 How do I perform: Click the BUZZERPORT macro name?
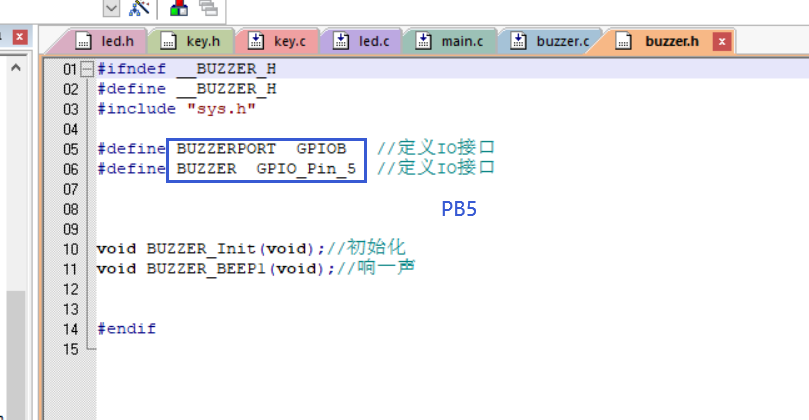tap(226, 149)
